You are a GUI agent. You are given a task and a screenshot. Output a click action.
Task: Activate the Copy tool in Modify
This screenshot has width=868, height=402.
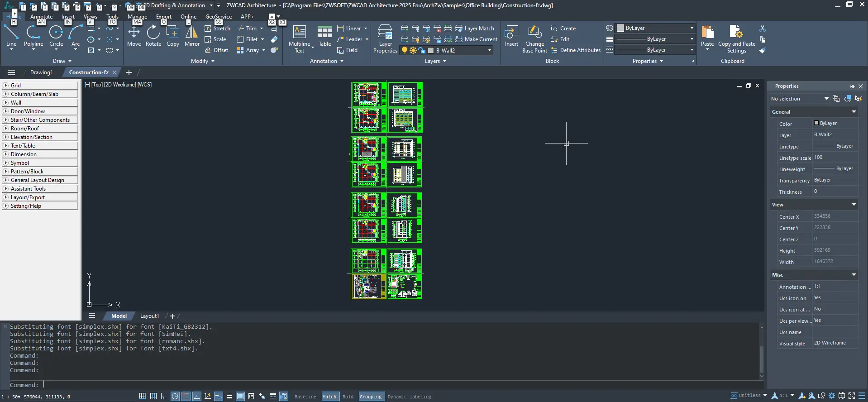pos(173,36)
